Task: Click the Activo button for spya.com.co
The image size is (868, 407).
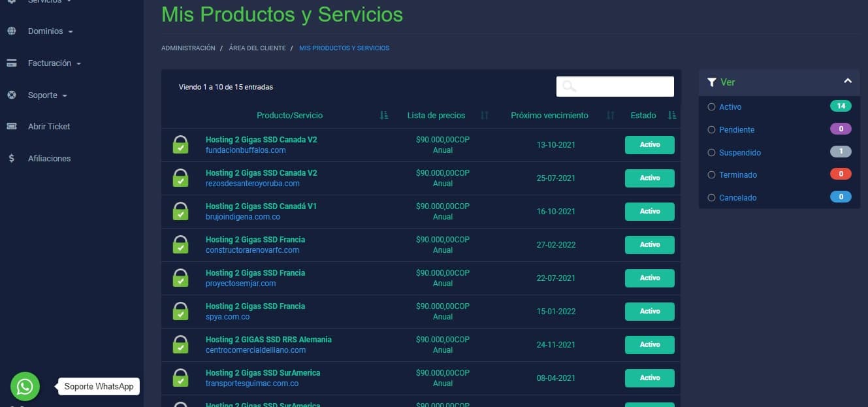Action: pos(649,312)
